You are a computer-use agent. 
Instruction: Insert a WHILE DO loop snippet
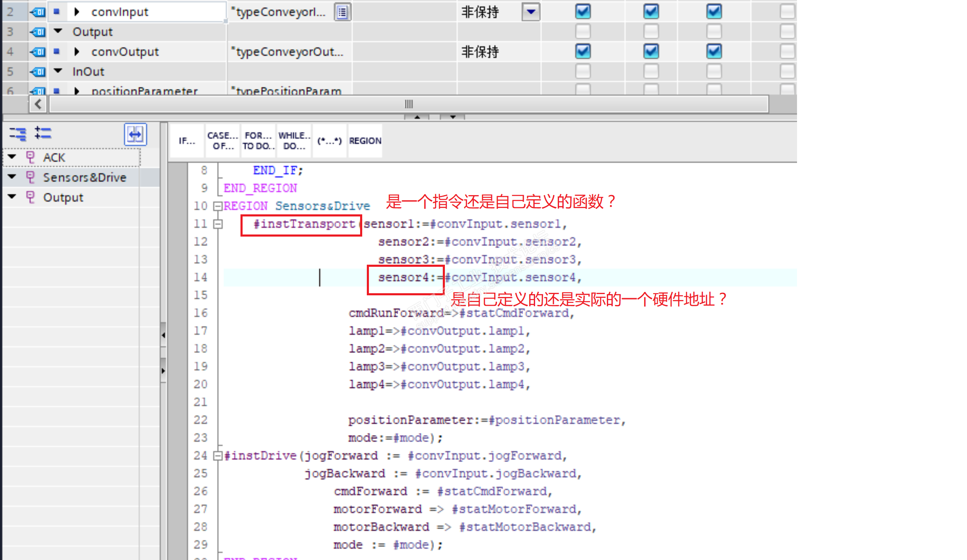coord(294,141)
